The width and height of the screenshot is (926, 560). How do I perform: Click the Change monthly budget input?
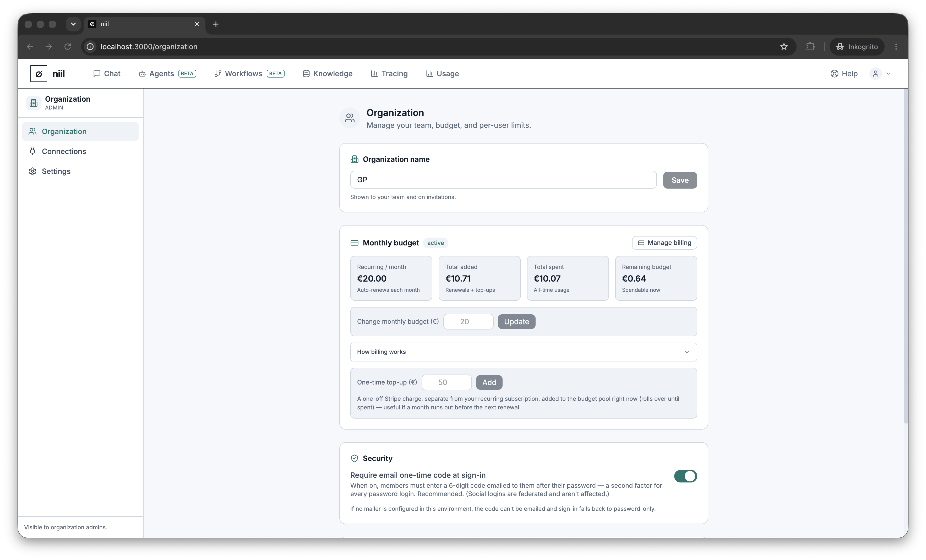[468, 321]
